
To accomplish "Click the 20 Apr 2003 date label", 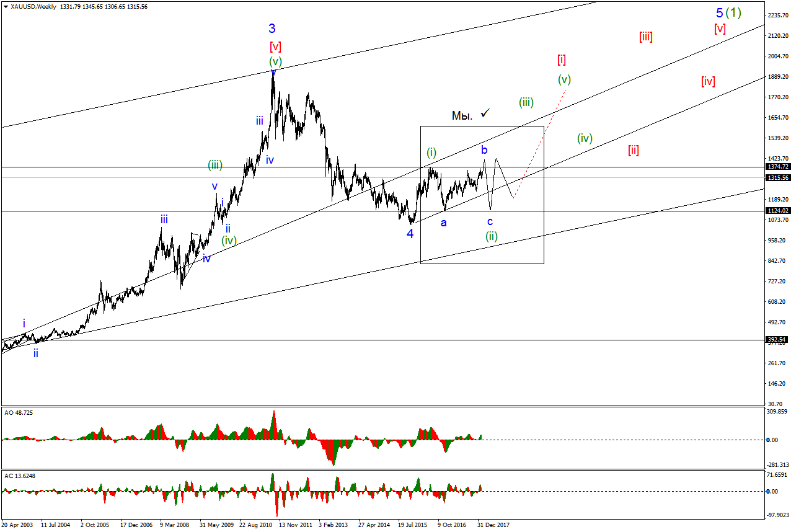I will coord(17,525).
